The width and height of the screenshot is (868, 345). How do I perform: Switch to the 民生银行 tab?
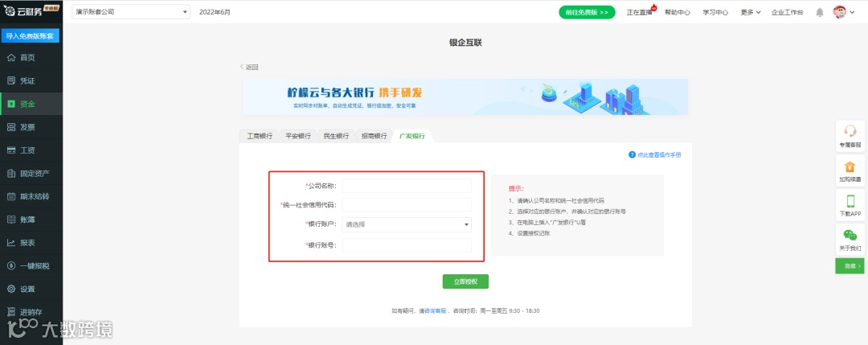click(336, 136)
